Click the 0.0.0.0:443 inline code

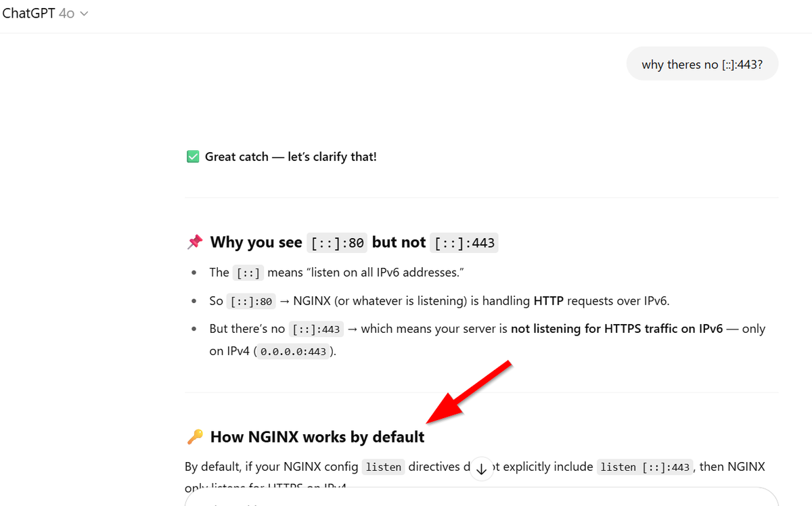[x=294, y=352]
